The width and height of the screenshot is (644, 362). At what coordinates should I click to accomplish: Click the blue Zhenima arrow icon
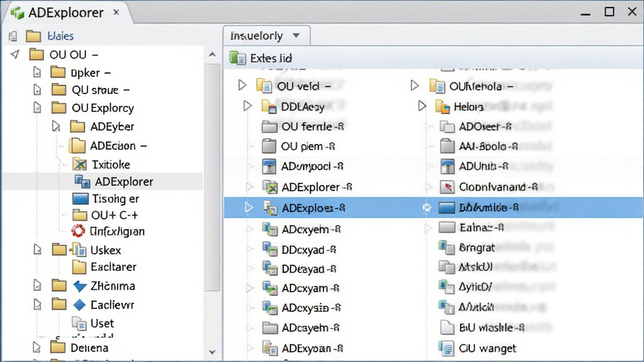(x=80, y=286)
